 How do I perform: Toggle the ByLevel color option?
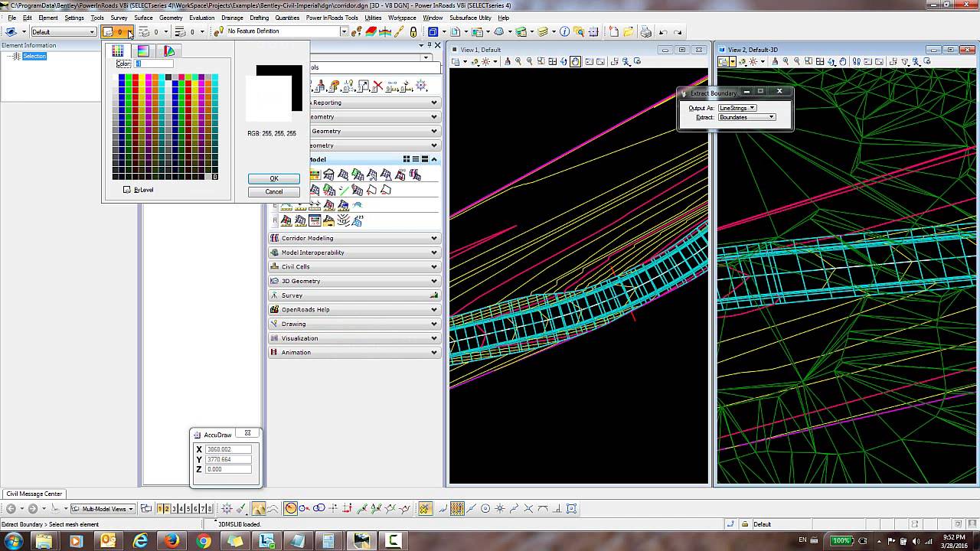click(139, 190)
